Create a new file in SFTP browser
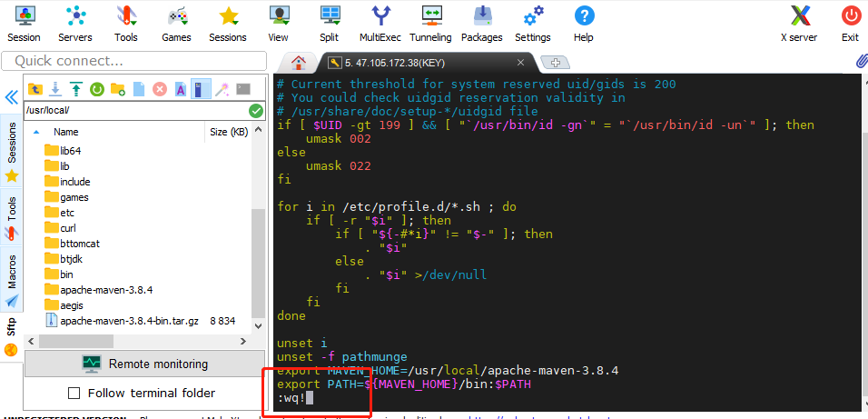Viewport: 868px width, 419px height. [139, 89]
